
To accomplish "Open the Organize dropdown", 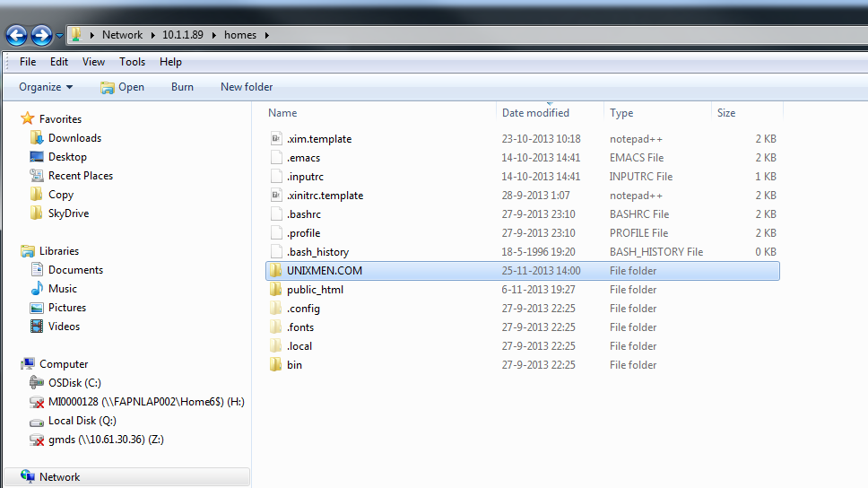I will coord(46,87).
